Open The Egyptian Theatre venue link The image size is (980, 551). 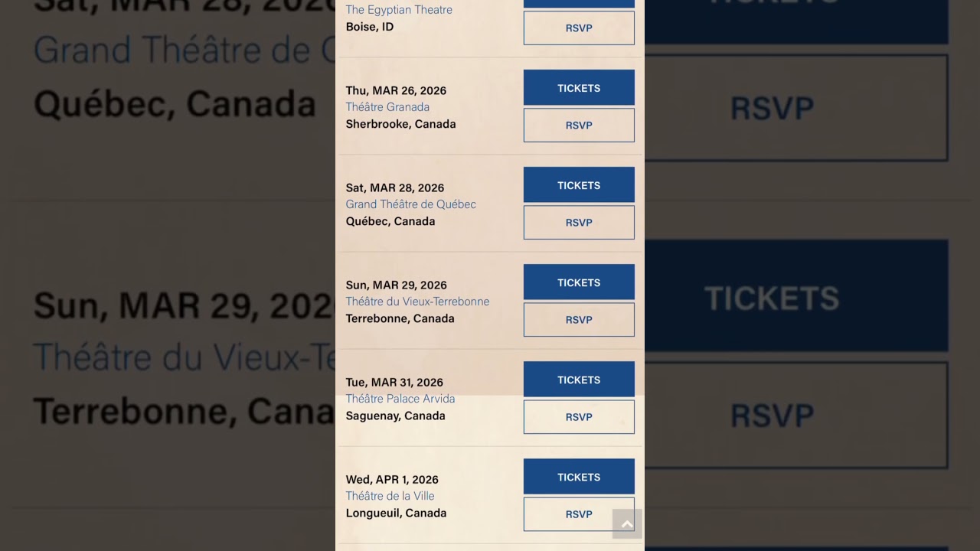coord(399,10)
